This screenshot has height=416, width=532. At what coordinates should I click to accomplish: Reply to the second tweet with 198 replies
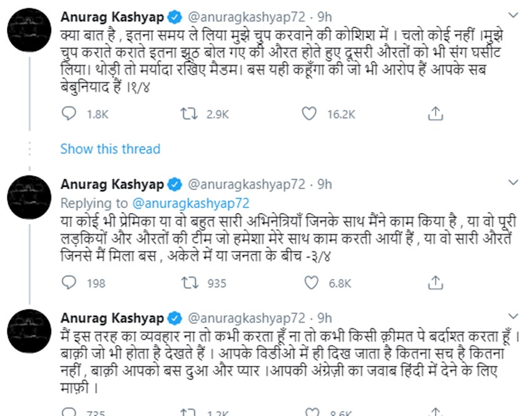tap(69, 284)
